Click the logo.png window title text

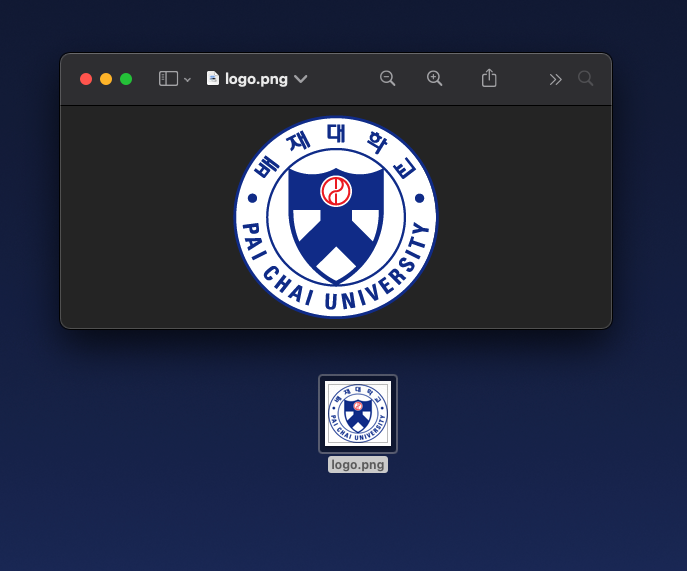pos(256,79)
